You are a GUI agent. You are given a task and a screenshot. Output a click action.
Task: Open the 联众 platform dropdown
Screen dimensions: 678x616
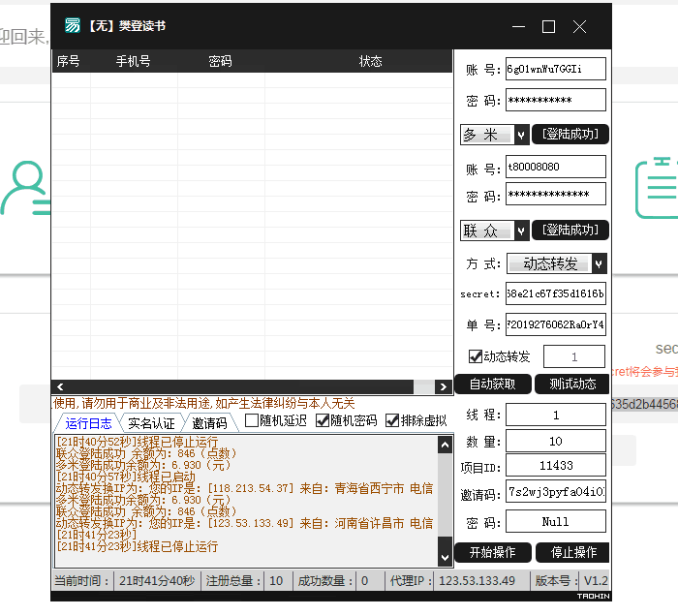[521, 231]
